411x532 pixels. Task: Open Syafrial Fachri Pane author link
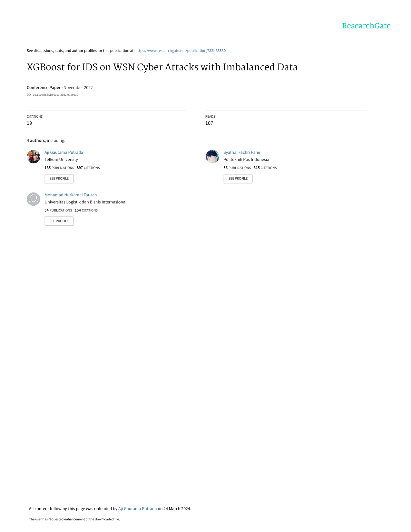coord(242,153)
